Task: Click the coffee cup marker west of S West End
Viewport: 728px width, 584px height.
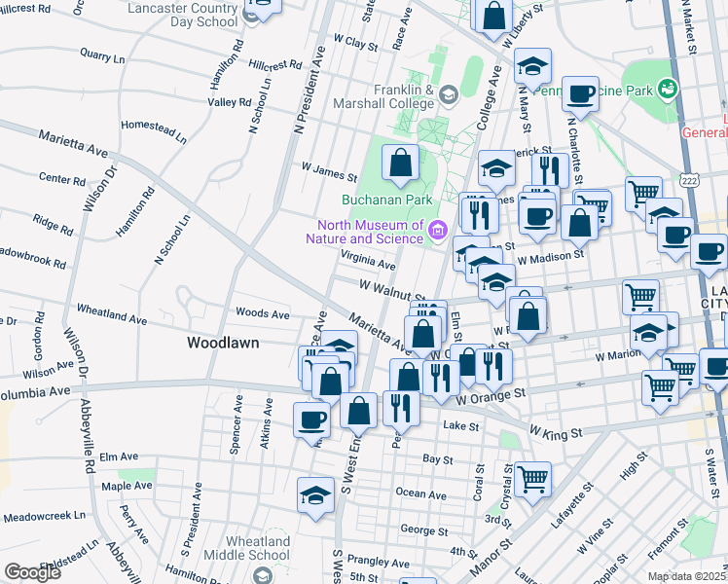Action: (x=312, y=421)
